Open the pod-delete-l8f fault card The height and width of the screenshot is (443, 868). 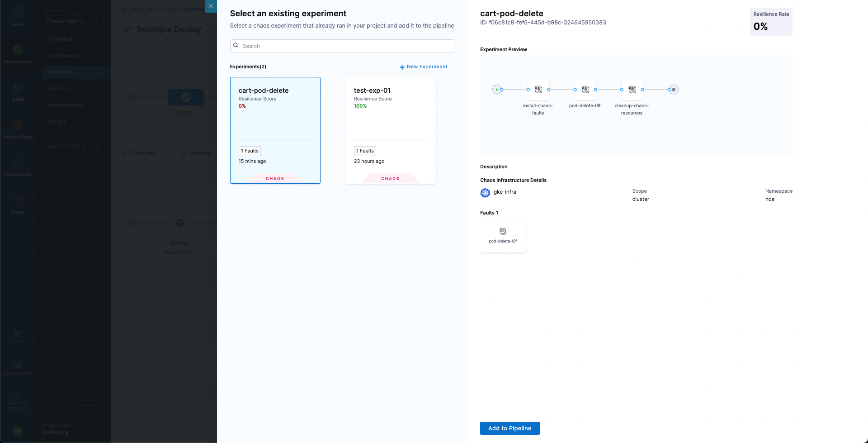[503, 235]
